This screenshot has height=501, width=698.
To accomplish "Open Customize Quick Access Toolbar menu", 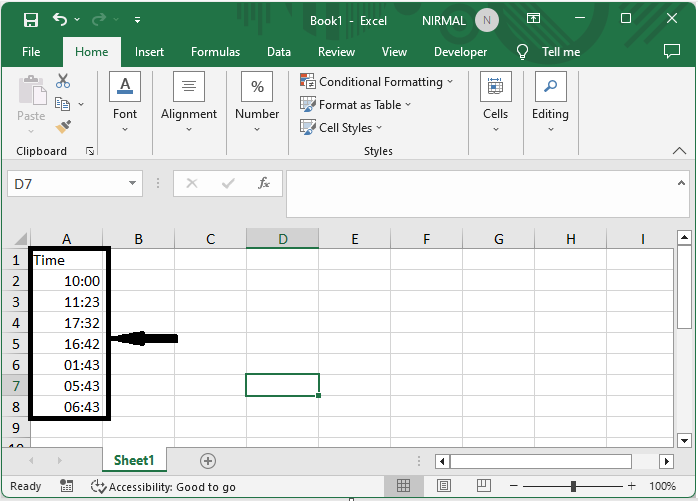I will pyautogui.click(x=138, y=20).
